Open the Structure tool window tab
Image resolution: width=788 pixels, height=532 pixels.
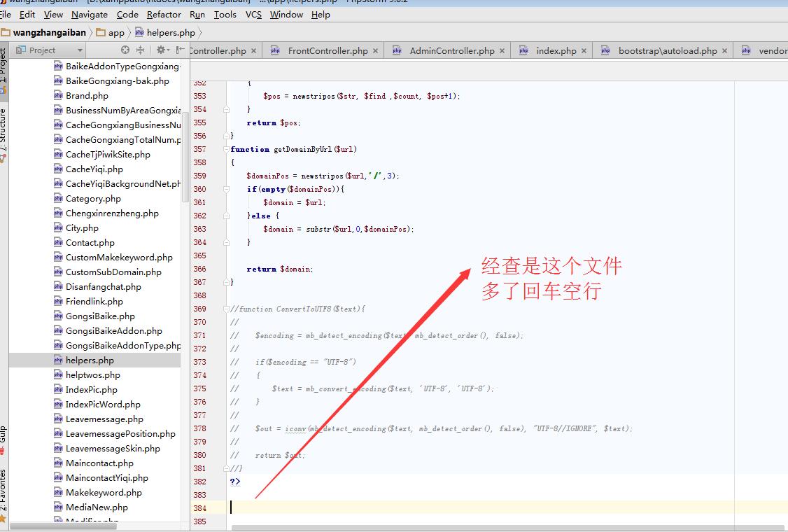pyautogui.click(x=3, y=134)
